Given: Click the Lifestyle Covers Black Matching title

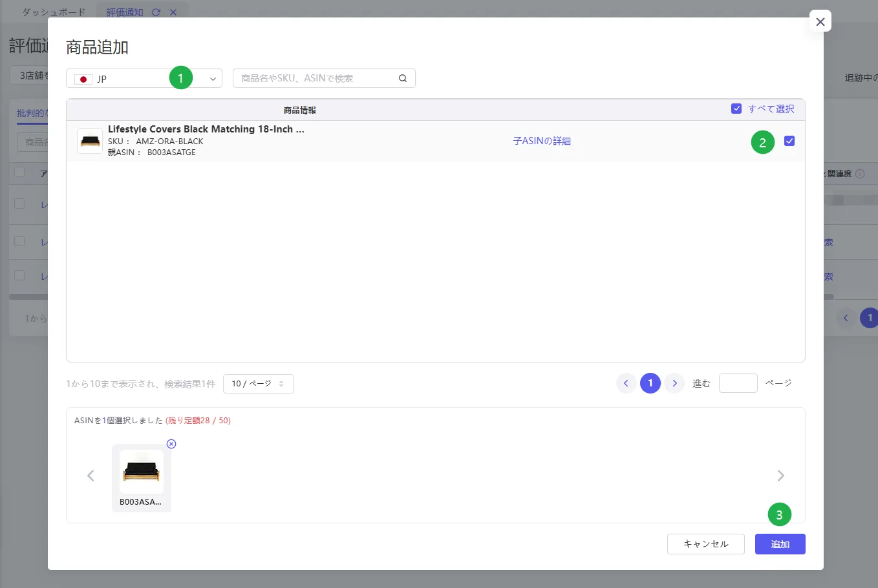Looking at the screenshot, I should pos(206,129).
